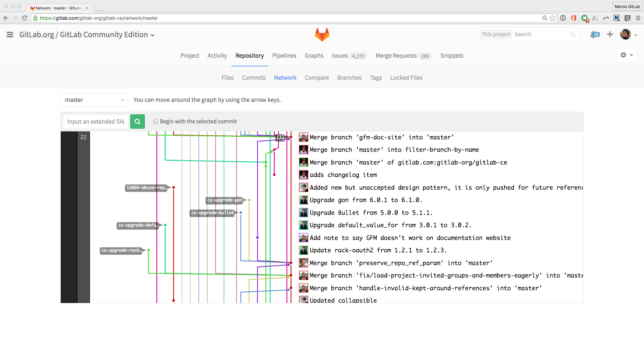644x362 pixels.
Task: Click the GitLab fox logo
Action: coord(322,35)
